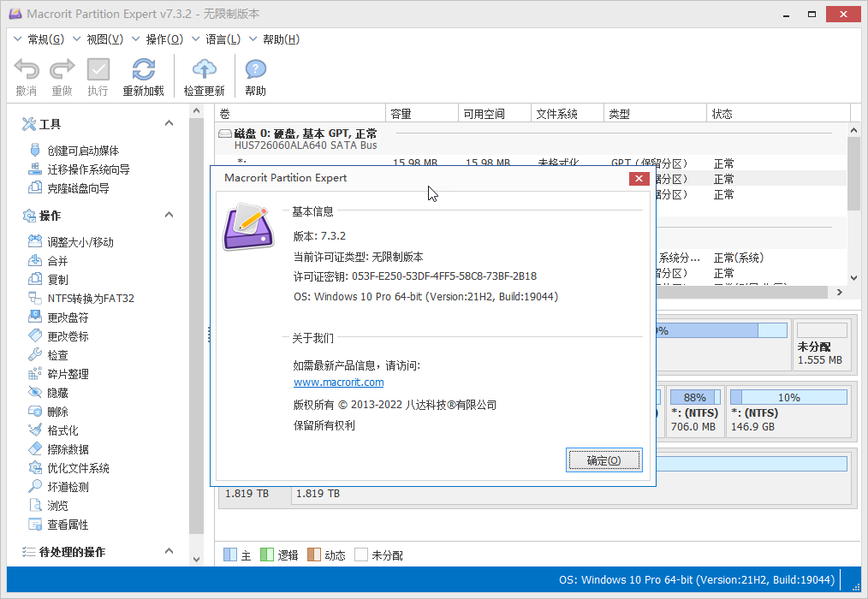Sort by 类型 column header
Viewport: 868px width, 599px height.
point(656,114)
